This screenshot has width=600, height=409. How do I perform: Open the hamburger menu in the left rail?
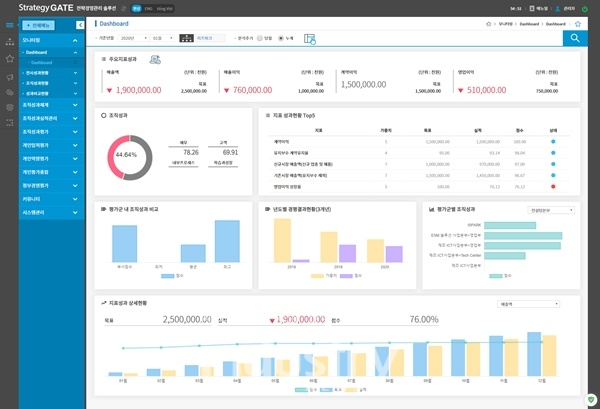point(10,25)
